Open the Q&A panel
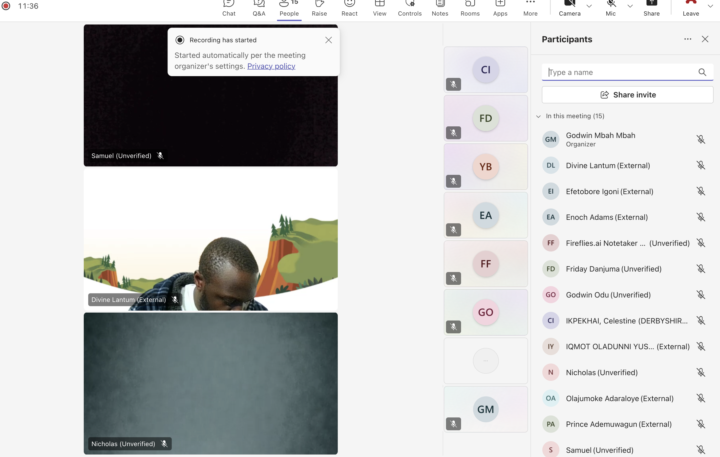This screenshot has height=457, width=720. pos(259,8)
